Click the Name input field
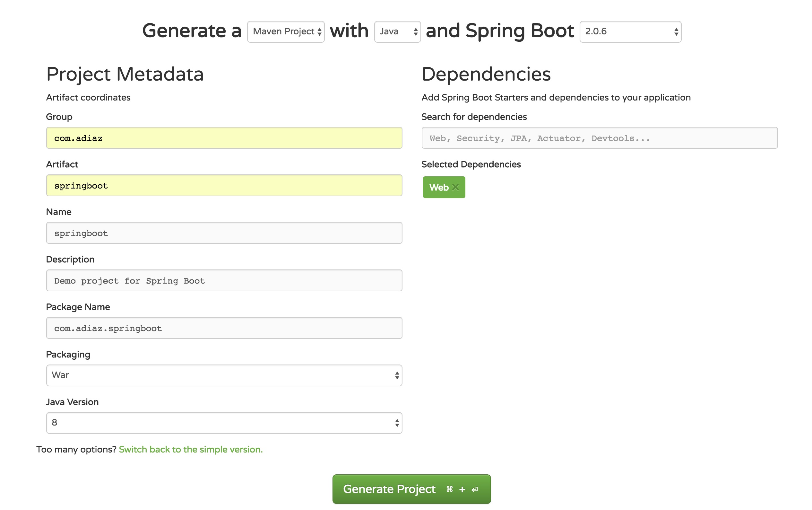This screenshot has height=510, width=812. click(224, 233)
